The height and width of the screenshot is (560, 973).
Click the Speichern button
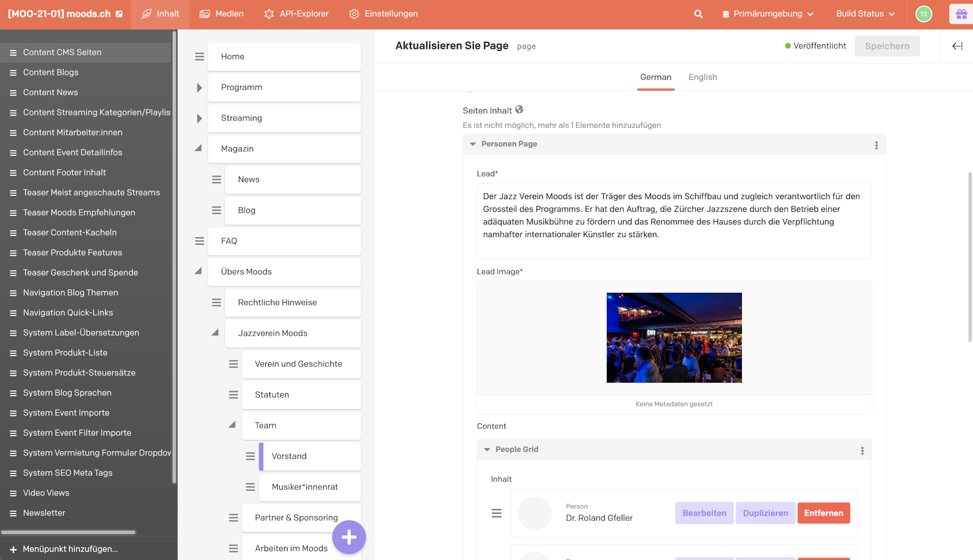[x=887, y=46]
